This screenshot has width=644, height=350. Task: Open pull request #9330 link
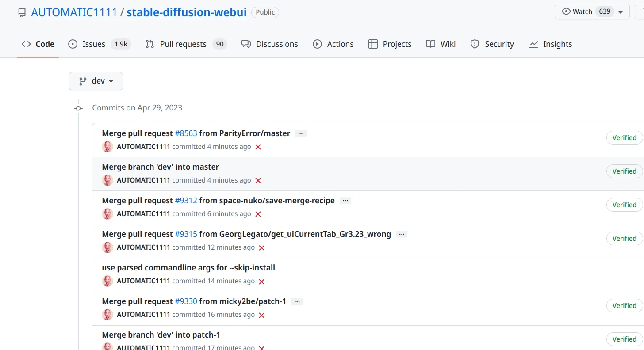[186, 301]
